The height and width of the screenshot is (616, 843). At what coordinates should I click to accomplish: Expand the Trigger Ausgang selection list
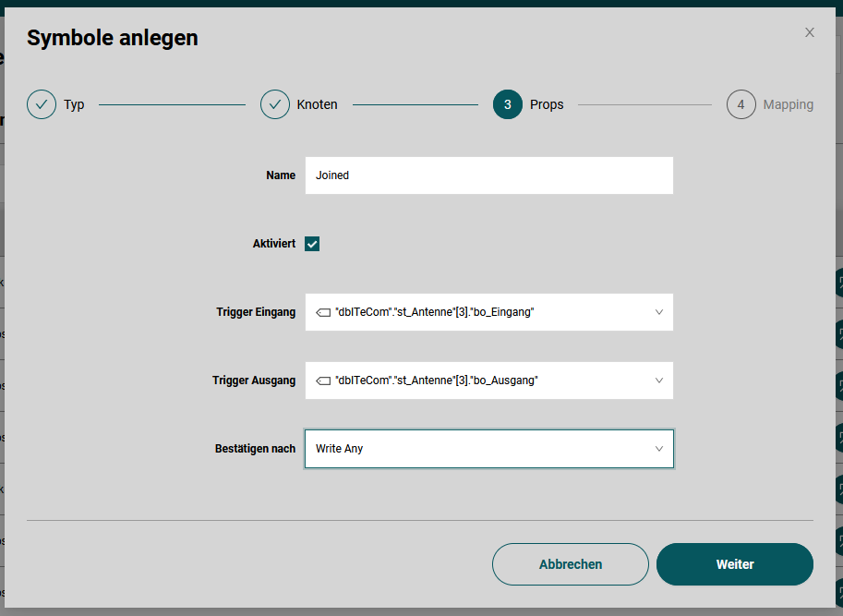659,380
